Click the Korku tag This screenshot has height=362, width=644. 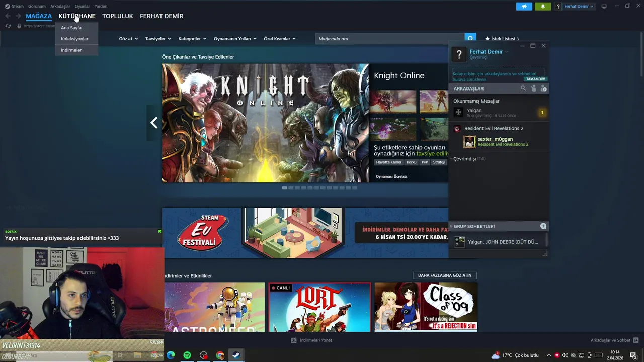[412, 162]
